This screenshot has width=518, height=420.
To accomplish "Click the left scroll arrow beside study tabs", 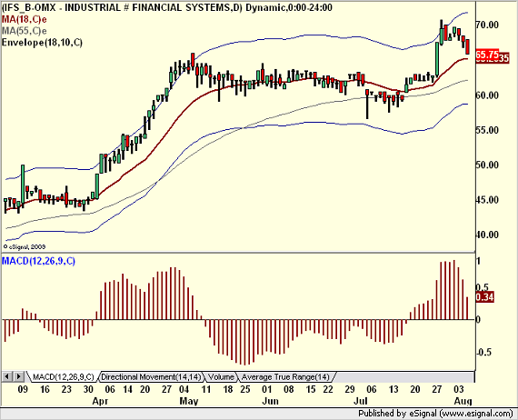I will tap(7, 376).
